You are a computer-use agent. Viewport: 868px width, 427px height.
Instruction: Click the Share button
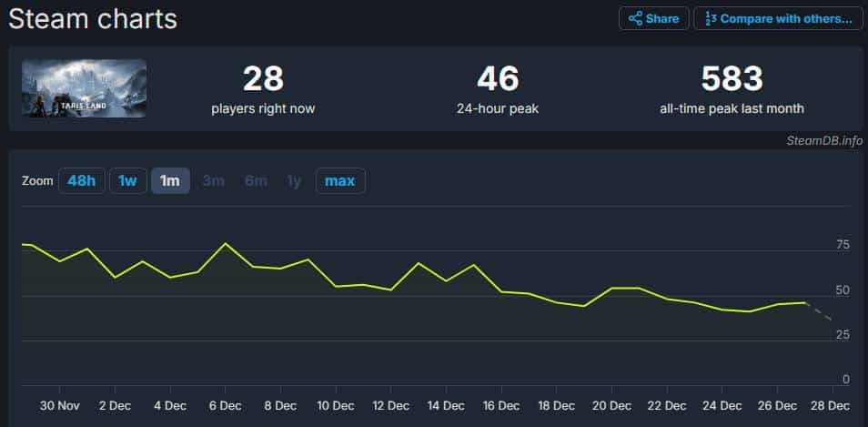[654, 18]
